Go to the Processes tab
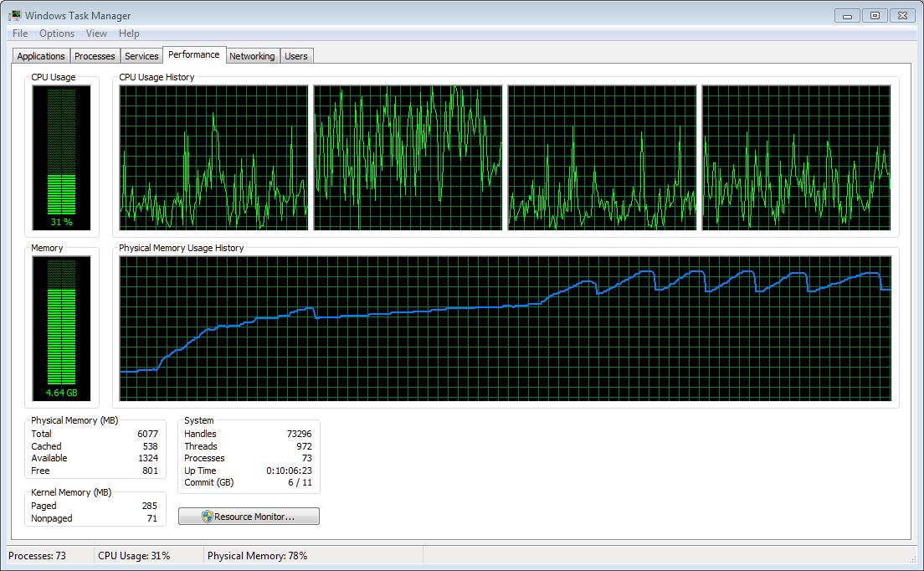The height and width of the screenshot is (571, 924). [x=95, y=56]
